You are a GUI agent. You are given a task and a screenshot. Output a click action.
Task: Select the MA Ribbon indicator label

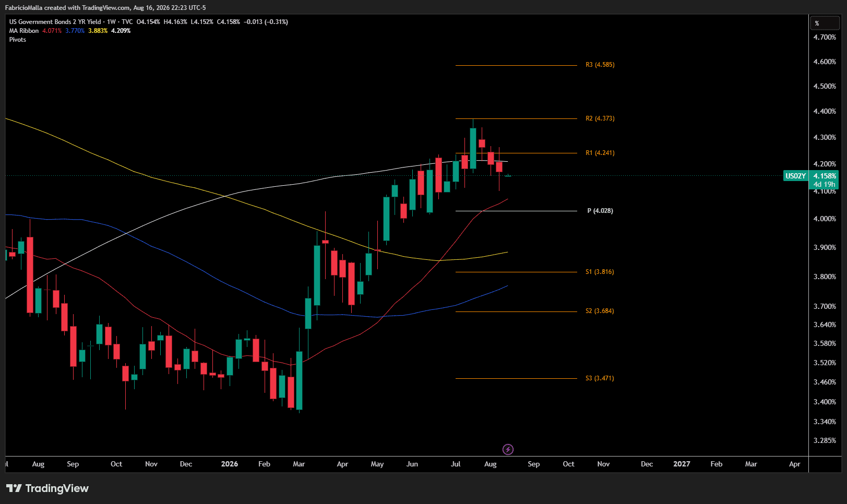pos(24,31)
